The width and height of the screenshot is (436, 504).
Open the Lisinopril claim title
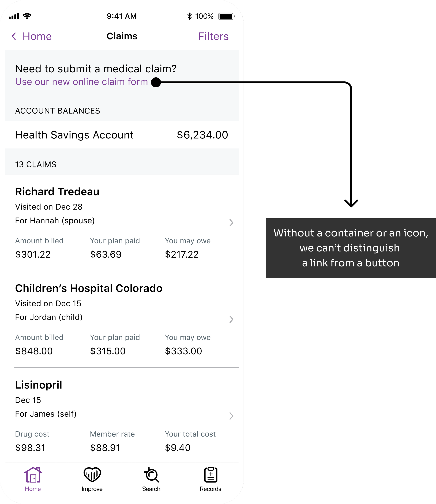click(x=38, y=385)
